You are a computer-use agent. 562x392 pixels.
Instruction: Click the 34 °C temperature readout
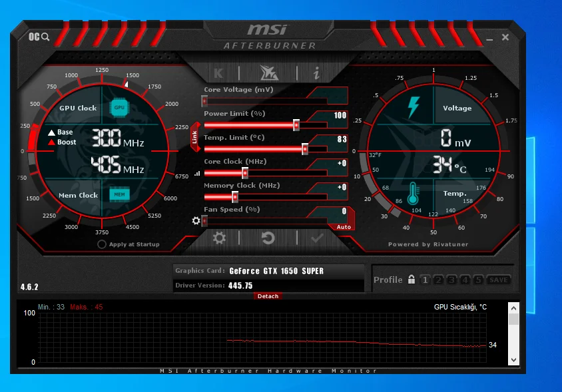coord(450,164)
